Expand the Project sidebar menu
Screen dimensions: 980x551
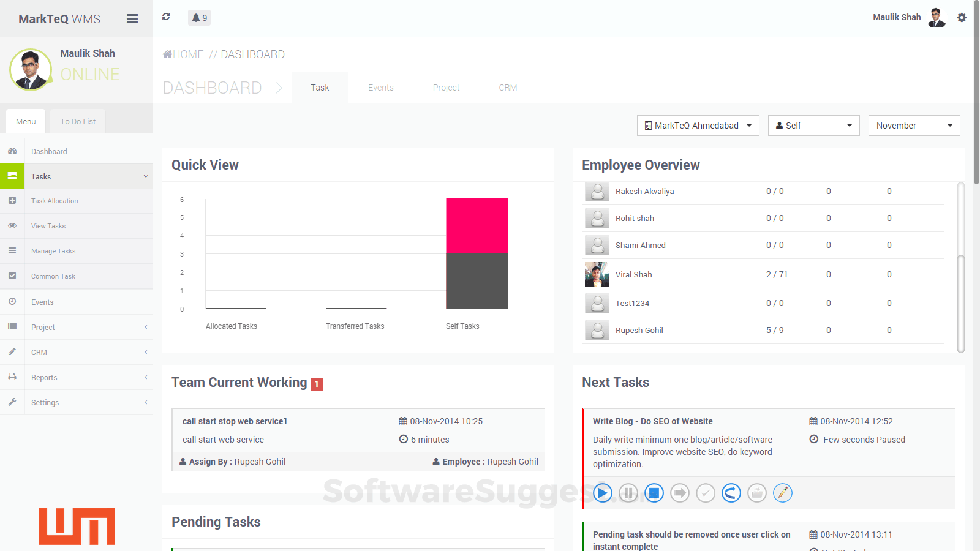click(x=146, y=327)
